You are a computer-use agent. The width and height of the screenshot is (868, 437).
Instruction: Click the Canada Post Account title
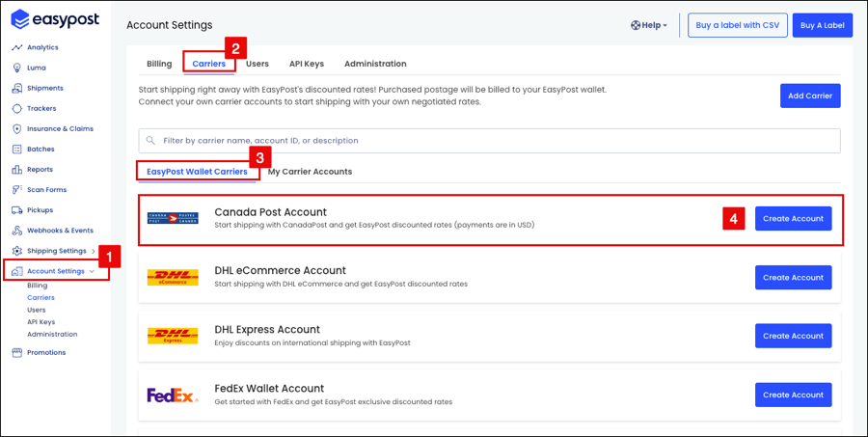(x=271, y=212)
